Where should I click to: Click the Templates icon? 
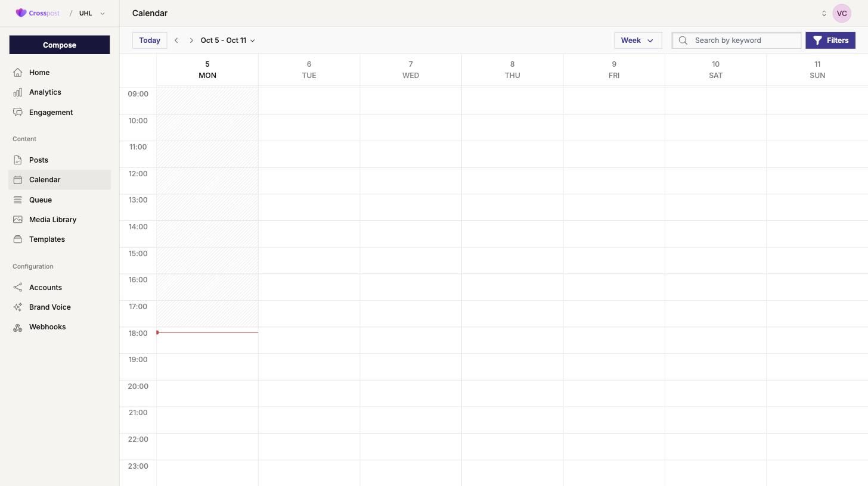18,239
